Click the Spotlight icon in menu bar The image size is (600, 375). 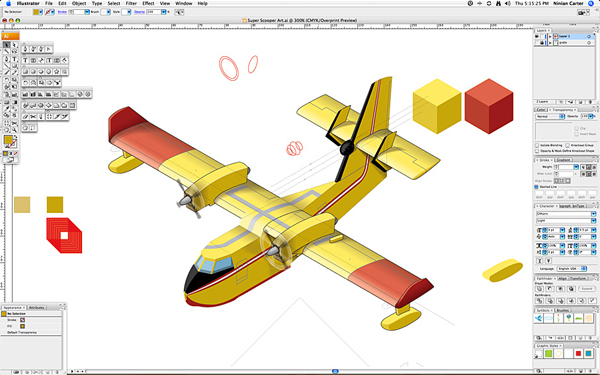tap(592, 3)
